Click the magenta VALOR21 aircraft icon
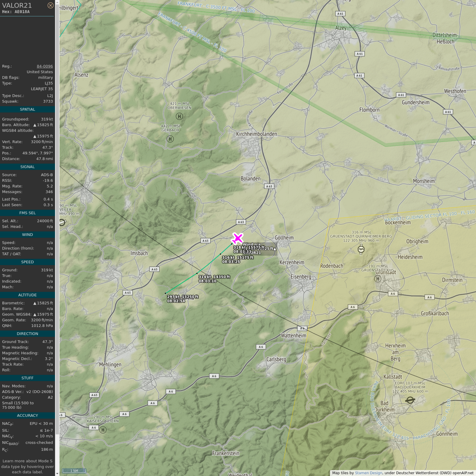 pyautogui.click(x=237, y=238)
